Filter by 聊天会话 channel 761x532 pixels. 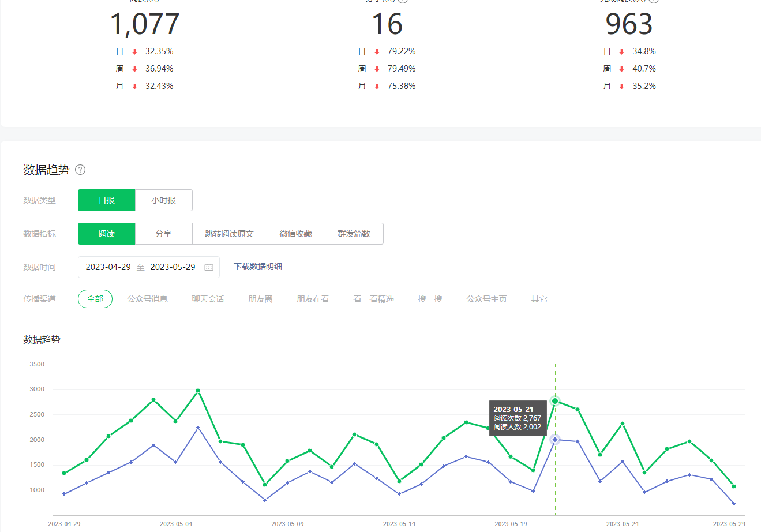pos(208,299)
